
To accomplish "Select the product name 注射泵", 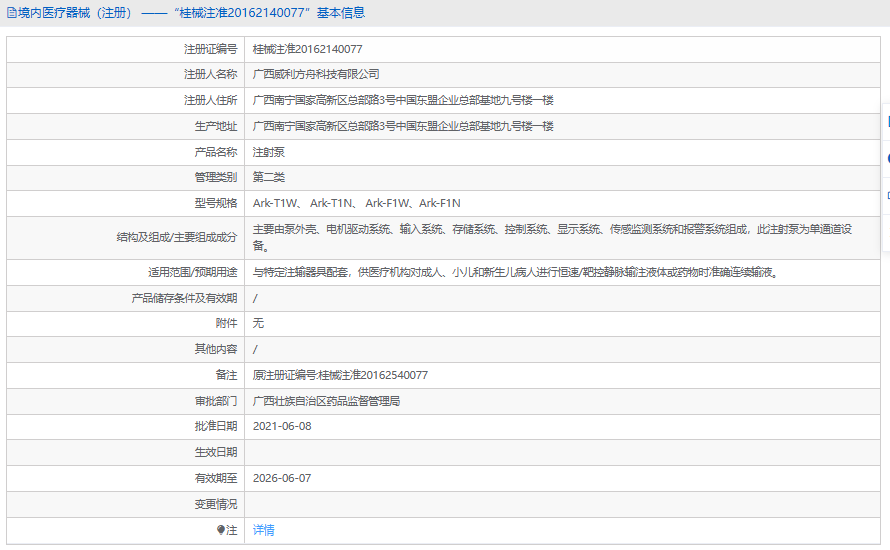I will click(268, 152).
